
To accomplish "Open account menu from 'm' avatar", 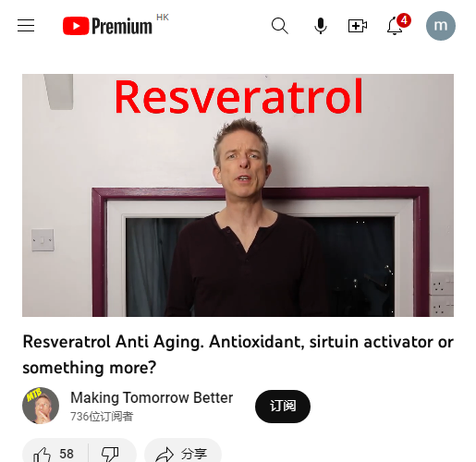I will 441,26.
